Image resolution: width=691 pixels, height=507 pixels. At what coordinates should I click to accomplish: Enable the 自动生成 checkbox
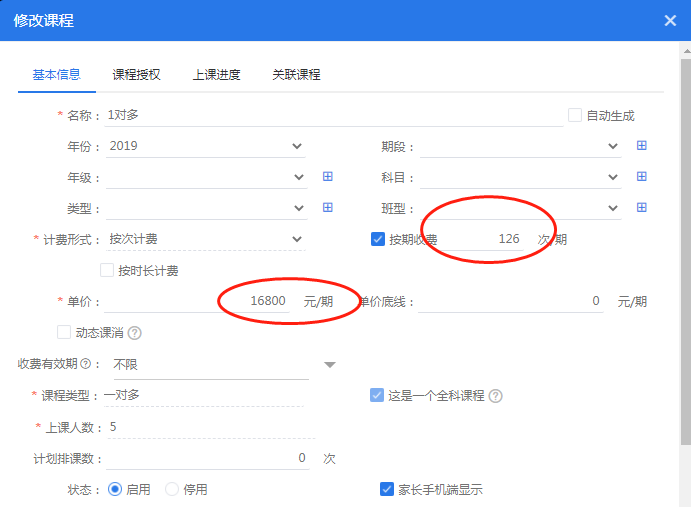575,115
